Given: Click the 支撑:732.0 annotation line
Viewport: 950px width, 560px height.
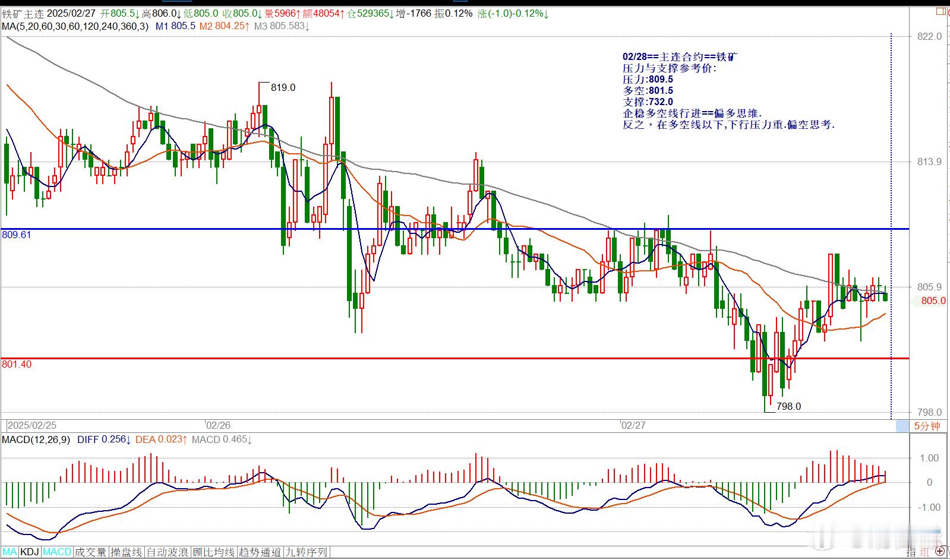Looking at the screenshot, I should [x=648, y=102].
